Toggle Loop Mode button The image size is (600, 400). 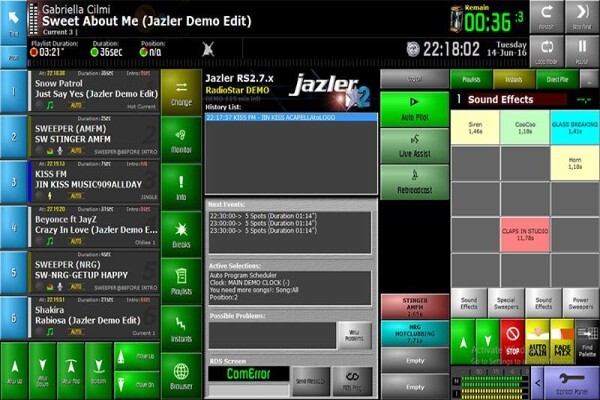546,51
